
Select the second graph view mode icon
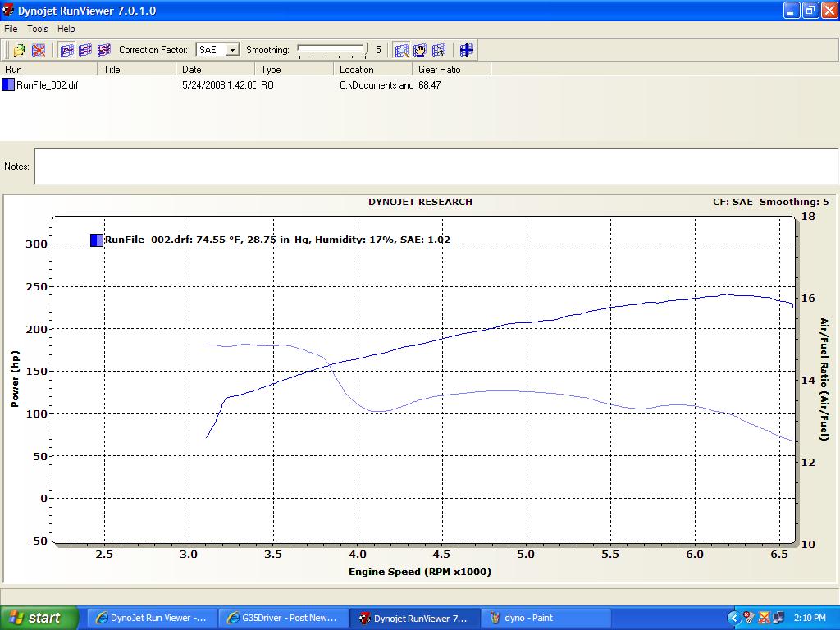coord(85,50)
